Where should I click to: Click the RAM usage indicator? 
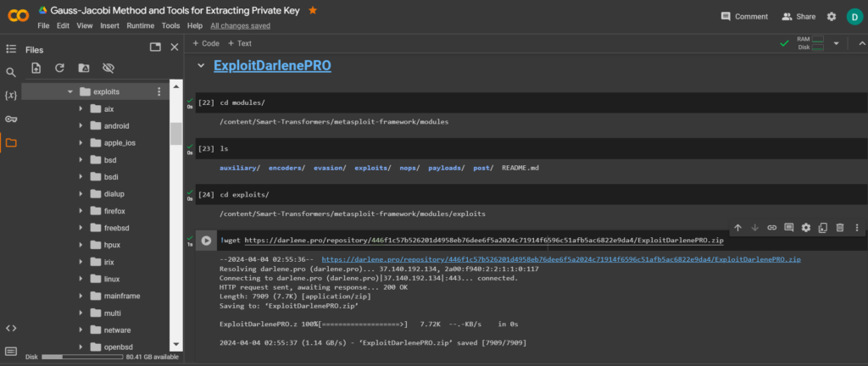[x=811, y=39]
